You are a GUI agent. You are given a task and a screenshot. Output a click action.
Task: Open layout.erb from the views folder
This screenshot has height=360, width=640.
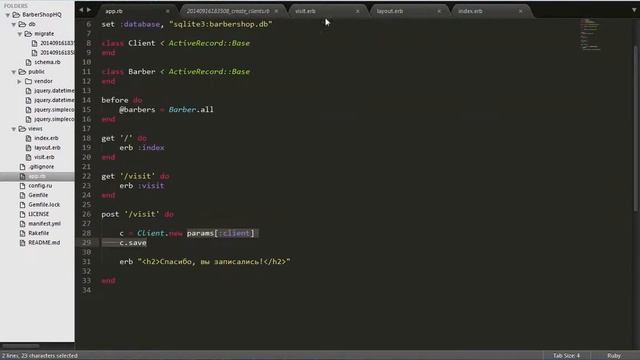tap(47, 147)
